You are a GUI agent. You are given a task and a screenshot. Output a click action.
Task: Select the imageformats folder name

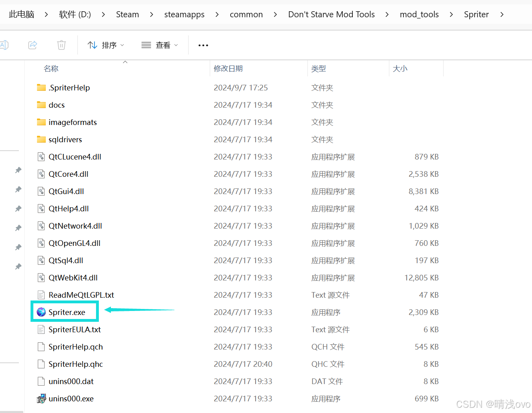[x=73, y=122]
